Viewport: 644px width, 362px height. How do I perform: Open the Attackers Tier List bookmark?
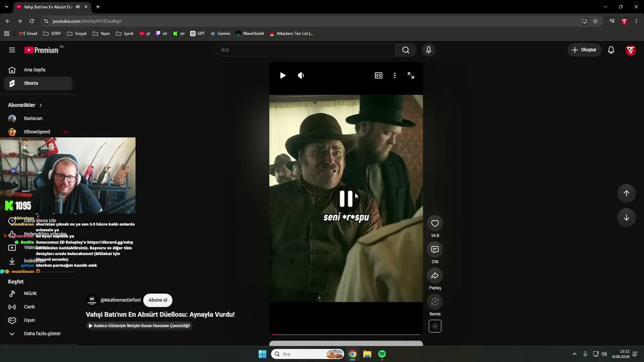point(291,34)
